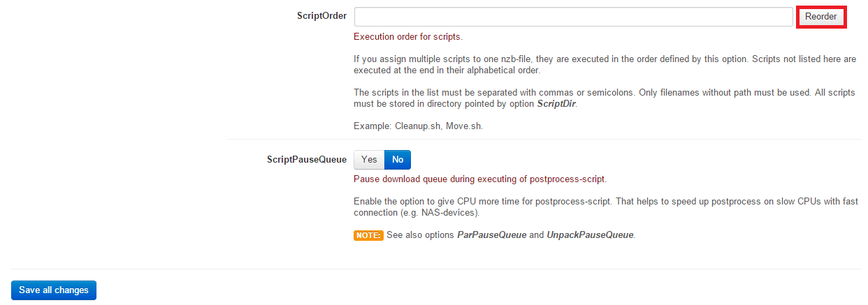Click the paragraph about giving CPU more time

pos(605,202)
